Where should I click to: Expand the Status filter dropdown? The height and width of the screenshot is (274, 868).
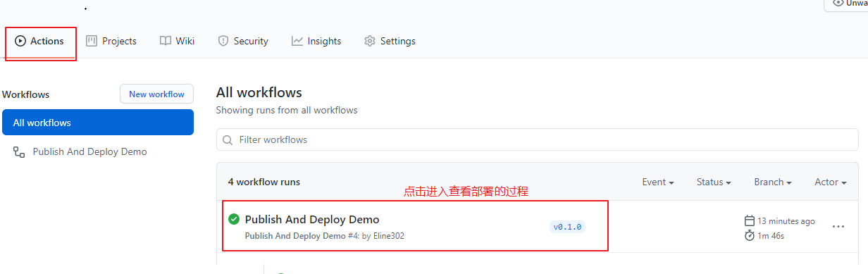pos(714,182)
